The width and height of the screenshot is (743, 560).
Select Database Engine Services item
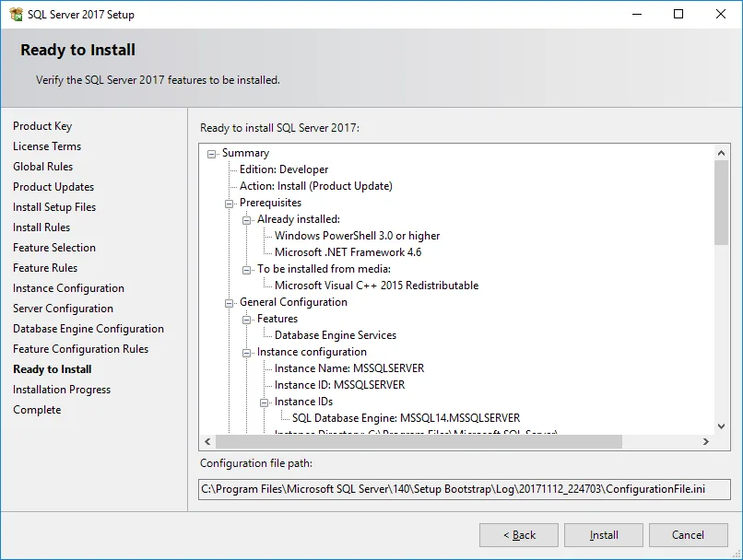coord(336,335)
